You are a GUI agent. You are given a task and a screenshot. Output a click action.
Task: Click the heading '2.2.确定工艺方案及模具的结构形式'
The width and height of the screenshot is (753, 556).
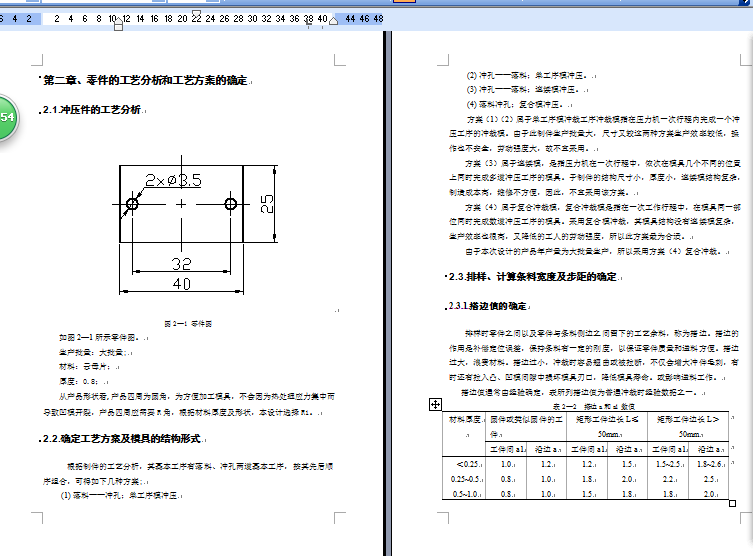121,438
